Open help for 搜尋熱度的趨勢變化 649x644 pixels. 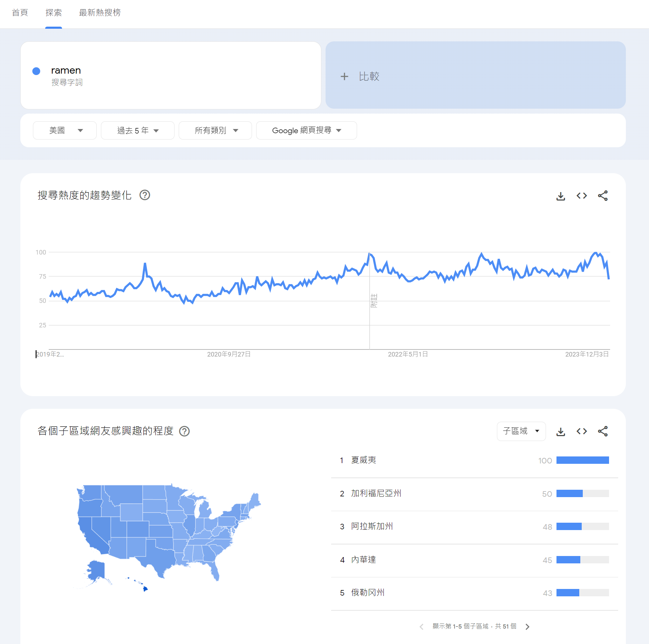coord(145,195)
